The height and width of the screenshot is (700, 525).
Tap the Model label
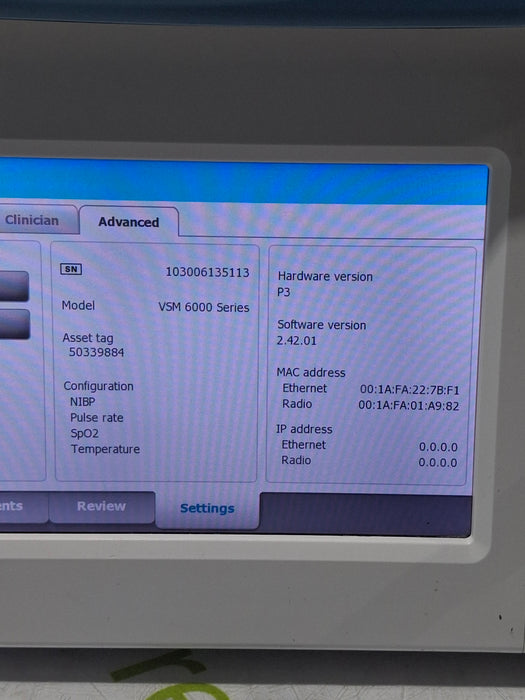(78, 305)
